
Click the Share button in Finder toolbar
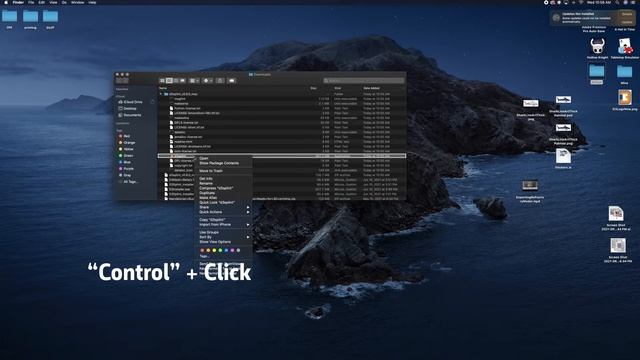coord(220,81)
